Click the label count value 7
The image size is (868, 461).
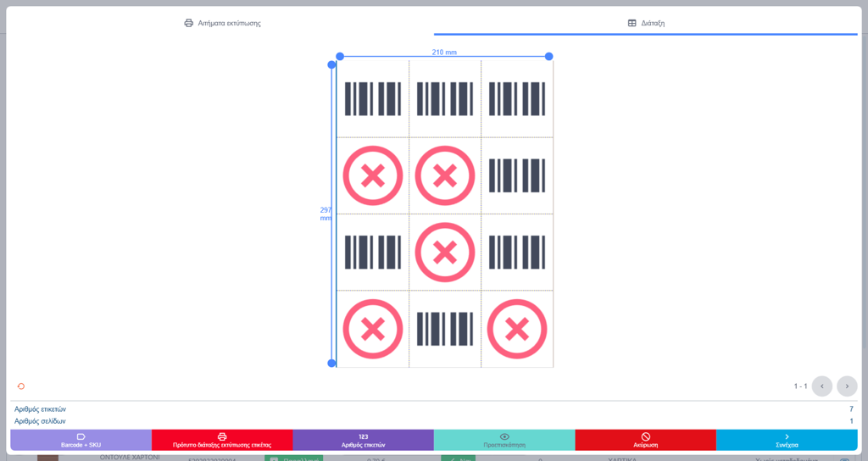pos(851,409)
